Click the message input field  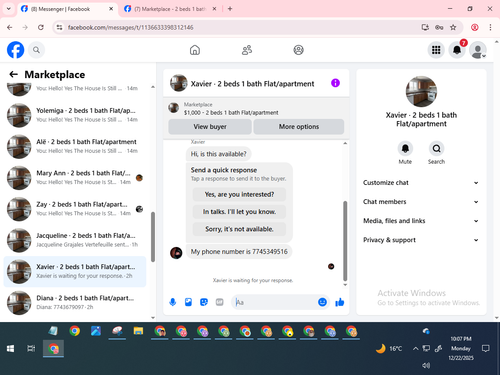click(275, 302)
